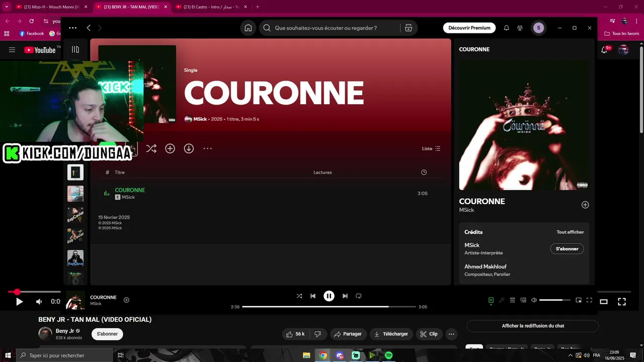Screen dimensions: 644x362
Task: Reload the Chrome page
Action: click(31, 21)
